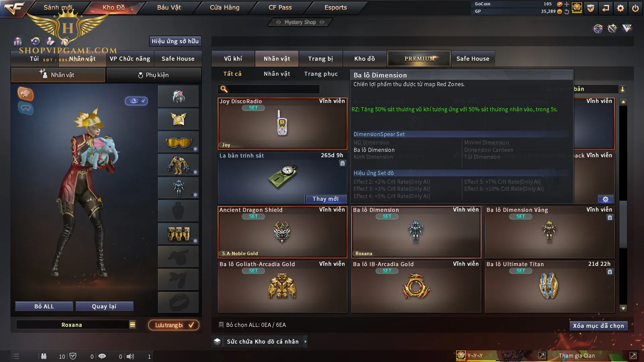Click the inventory scrollbar down arrow
The image size is (644, 362).
pyautogui.click(x=623, y=308)
